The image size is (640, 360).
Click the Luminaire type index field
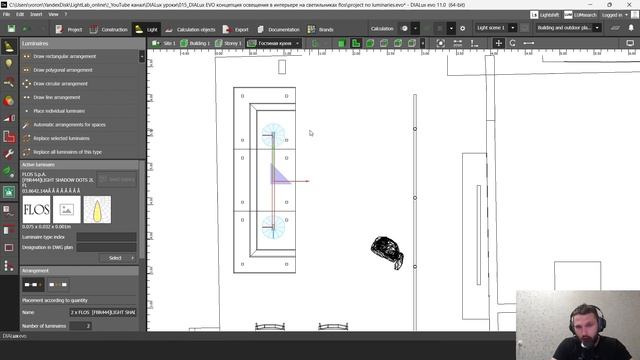(106, 237)
